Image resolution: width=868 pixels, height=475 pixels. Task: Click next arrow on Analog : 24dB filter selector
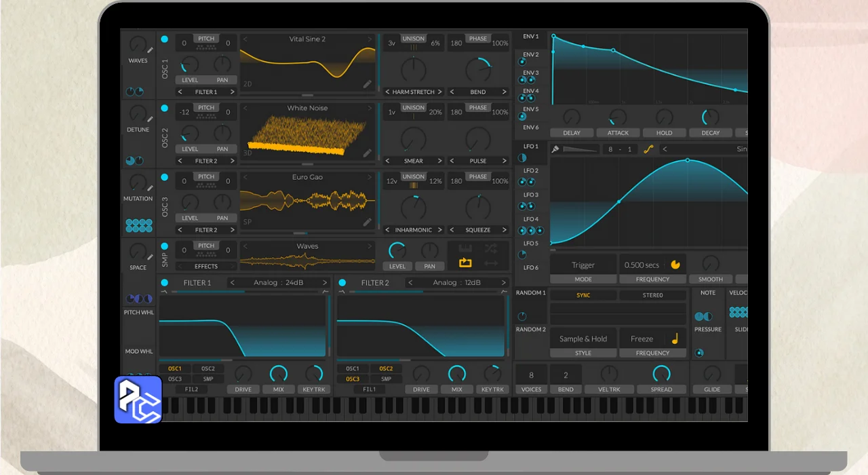pyautogui.click(x=325, y=283)
